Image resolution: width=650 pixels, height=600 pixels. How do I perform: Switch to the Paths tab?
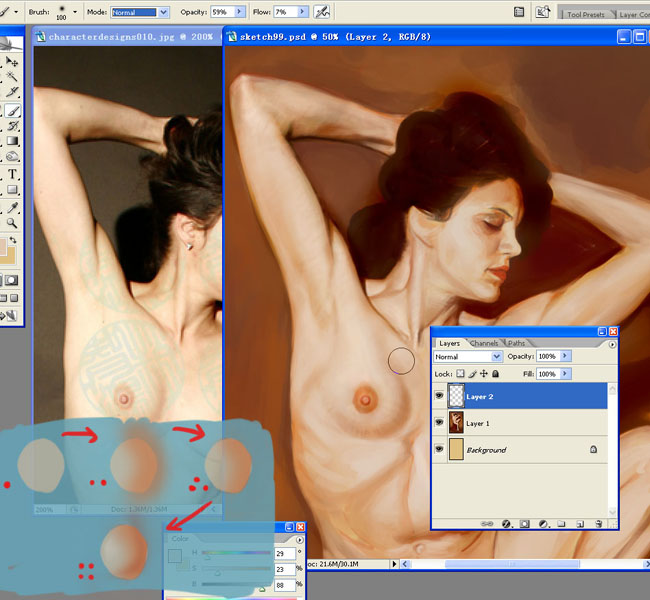click(x=517, y=343)
